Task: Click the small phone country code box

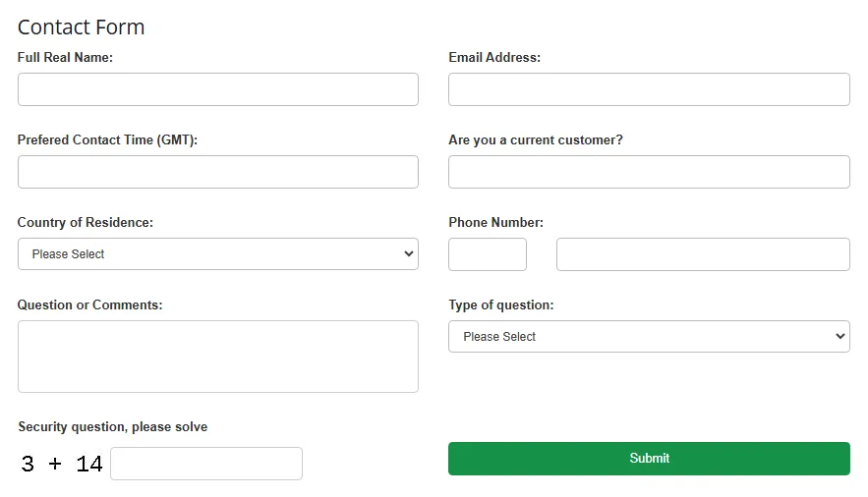Action: point(488,254)
